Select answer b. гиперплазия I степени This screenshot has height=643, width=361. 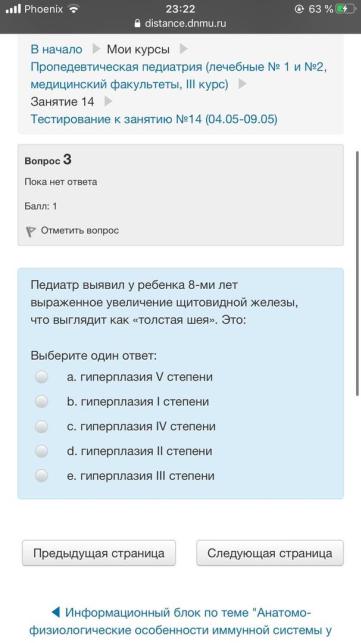41,401
